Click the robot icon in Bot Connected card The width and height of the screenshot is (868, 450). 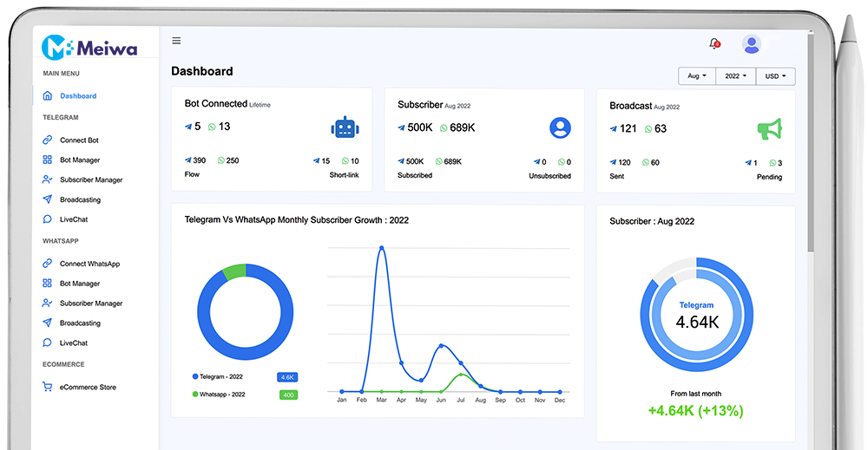(x=345, y=128)
